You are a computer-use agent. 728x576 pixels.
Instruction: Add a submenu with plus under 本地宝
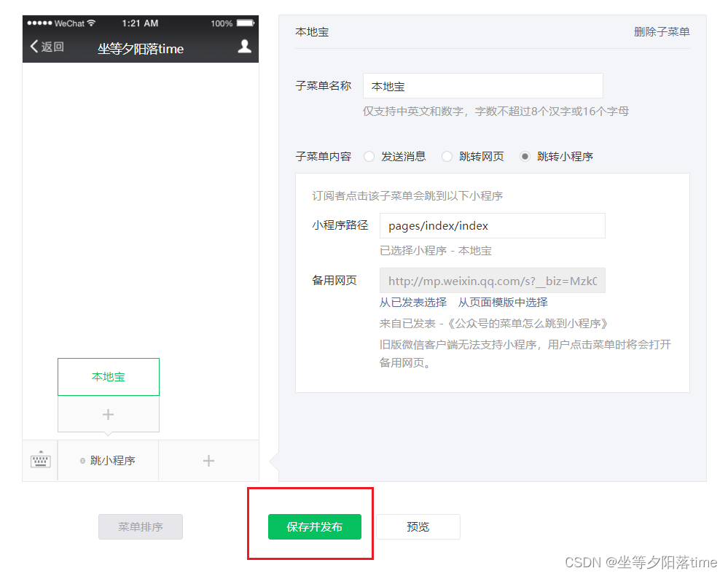tap(108, 414)
